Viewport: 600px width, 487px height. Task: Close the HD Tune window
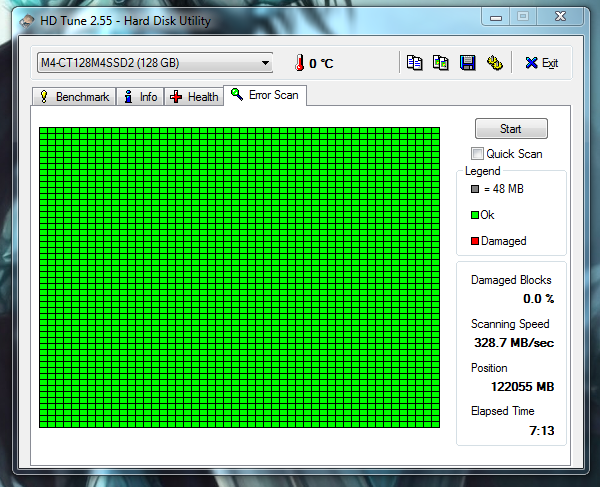point(560,16)
